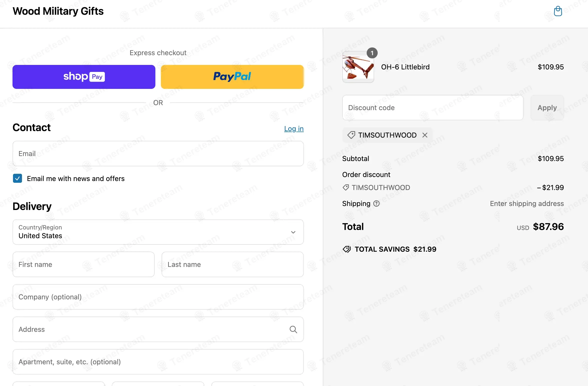Click the Order discount tag icon
Screen dimensions: 588x386
pyautogui.click(x=346, y=188)
